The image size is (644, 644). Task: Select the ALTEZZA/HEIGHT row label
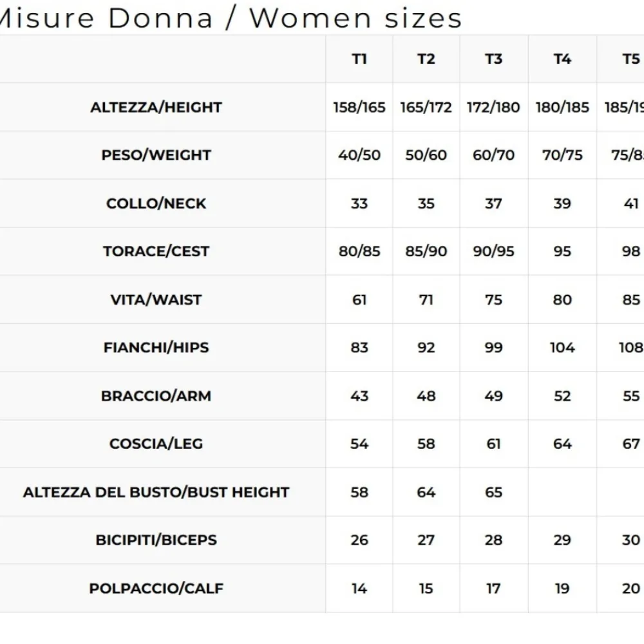(x=156, y=107)
